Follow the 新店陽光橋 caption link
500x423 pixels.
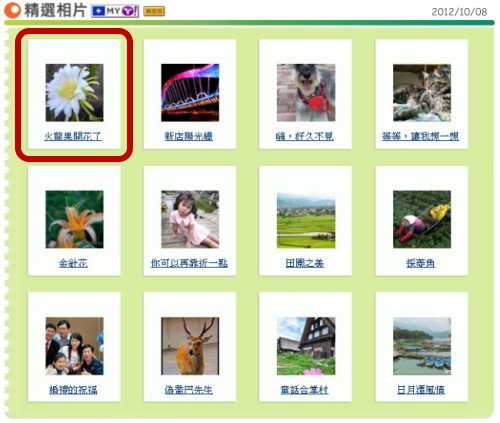(x=189, y=136)
